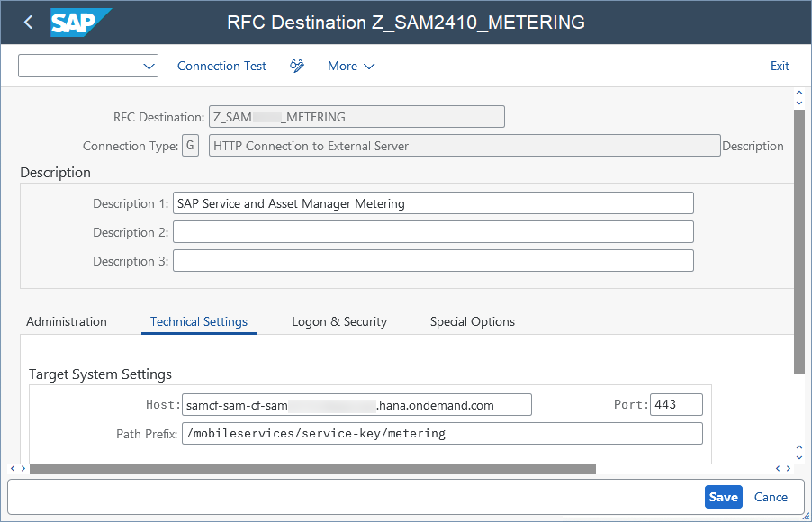Image resolution: width=812 pixels, height=522 pixels.
Task: Focus the Description 2 input
Action: point(433,232)
